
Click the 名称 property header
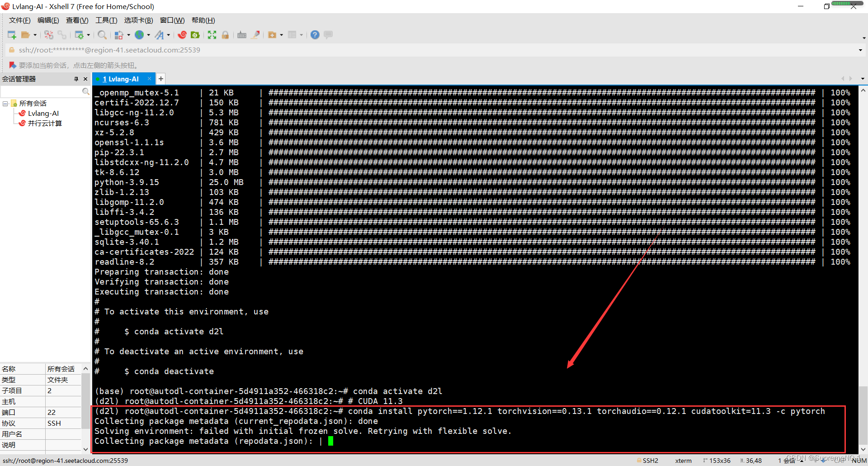23,369
